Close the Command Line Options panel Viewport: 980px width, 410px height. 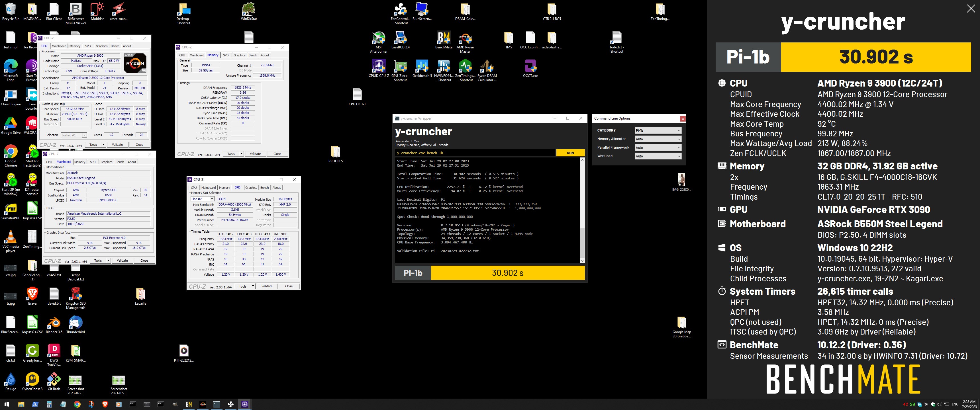[x=683, y=119]
